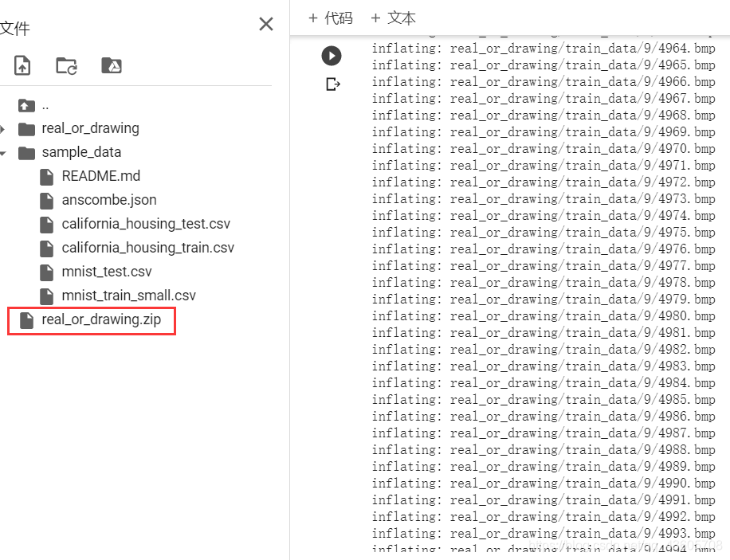Open mnist_train_small.csv file

pos(129,296)
